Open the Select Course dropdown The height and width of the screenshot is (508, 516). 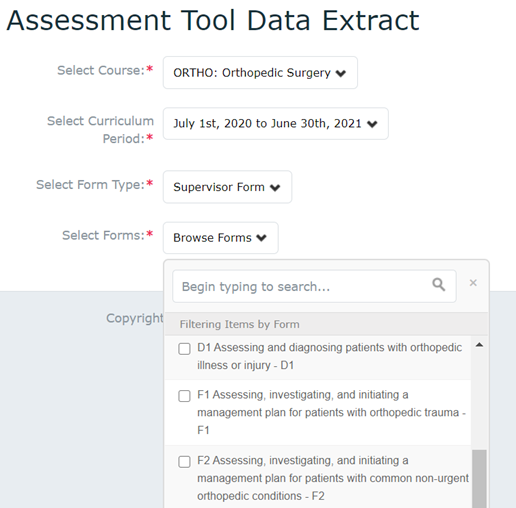coord(260,73)
